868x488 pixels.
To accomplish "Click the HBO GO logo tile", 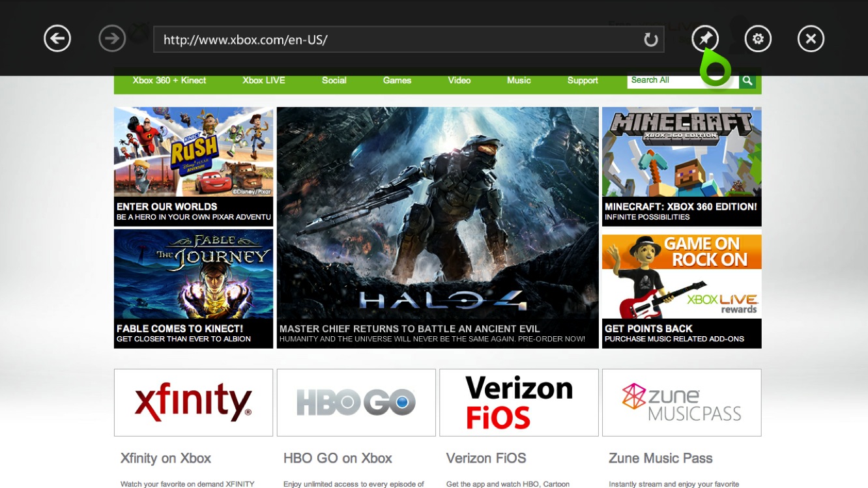I will 356,402.
